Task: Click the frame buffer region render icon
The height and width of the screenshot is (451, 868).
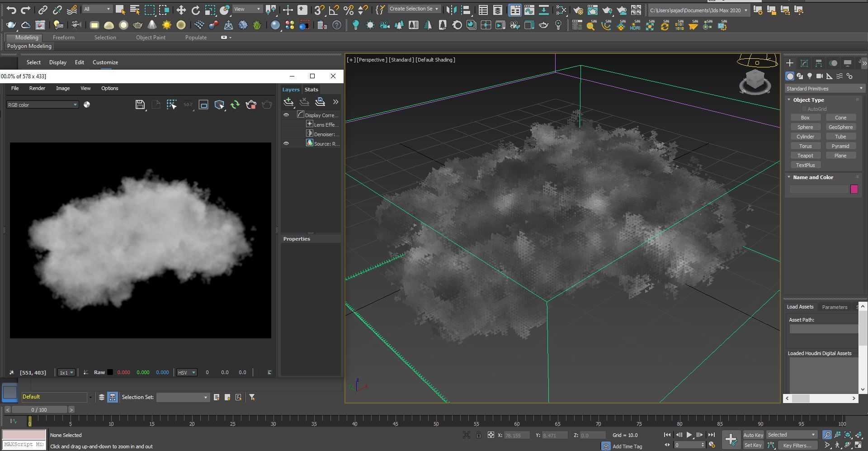Action: 203,105
